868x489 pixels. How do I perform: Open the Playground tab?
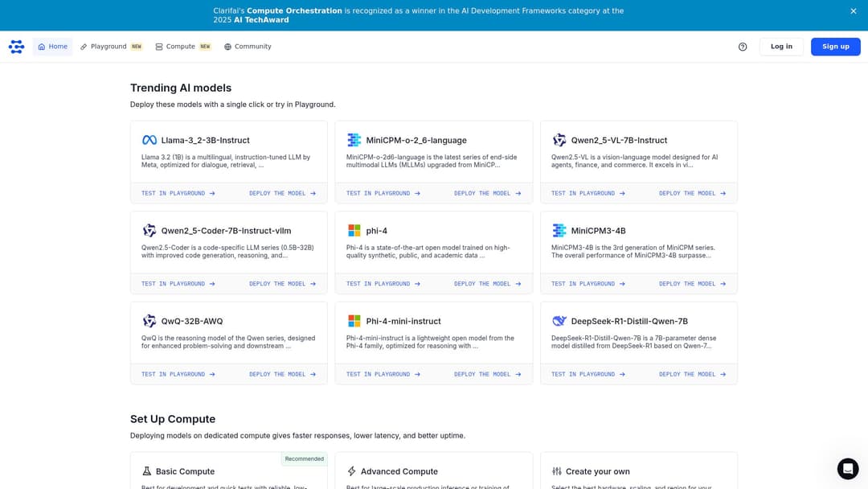pyautogui.click(x=111, y=47)
